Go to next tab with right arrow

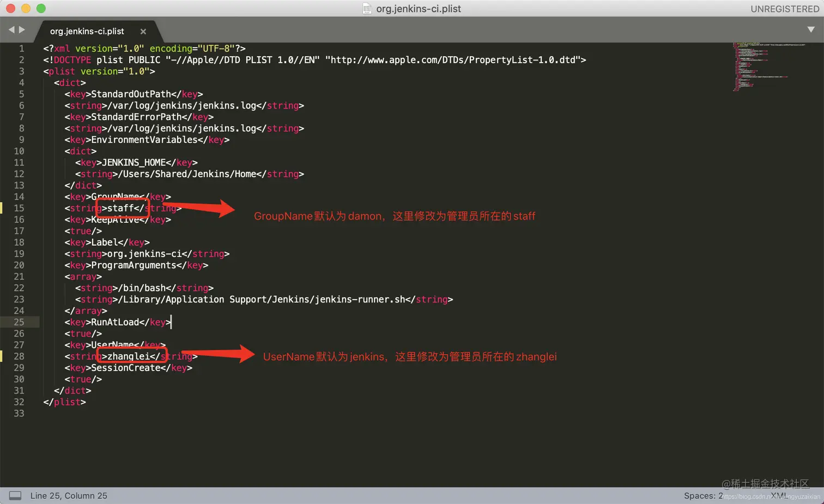[22, 29]
